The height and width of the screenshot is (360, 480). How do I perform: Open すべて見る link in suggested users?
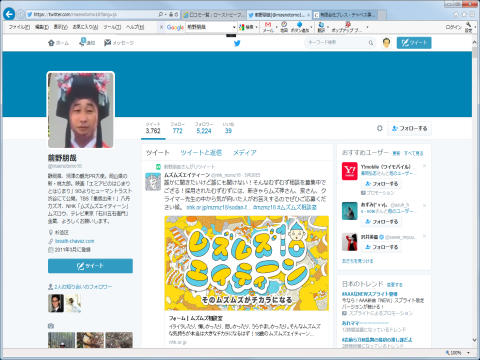[413, 153]
